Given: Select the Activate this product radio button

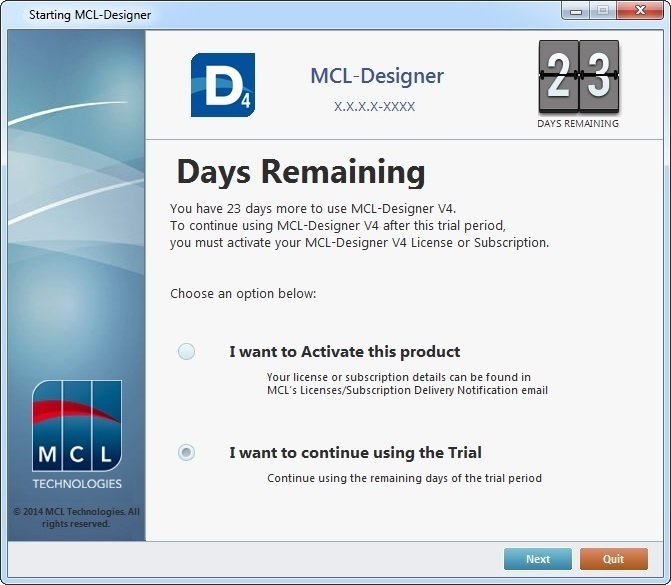Looking at the screenshot, I should click(187, 351).
